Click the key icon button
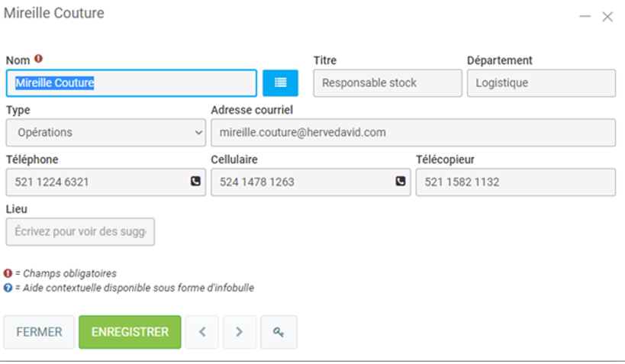Viewport: 625px width, 364px height. (x=279, y=332)
